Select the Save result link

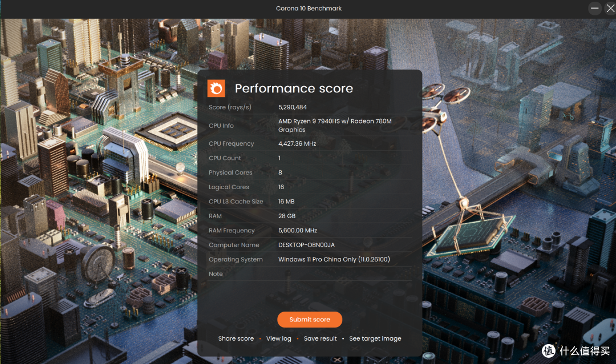(320, 338)
